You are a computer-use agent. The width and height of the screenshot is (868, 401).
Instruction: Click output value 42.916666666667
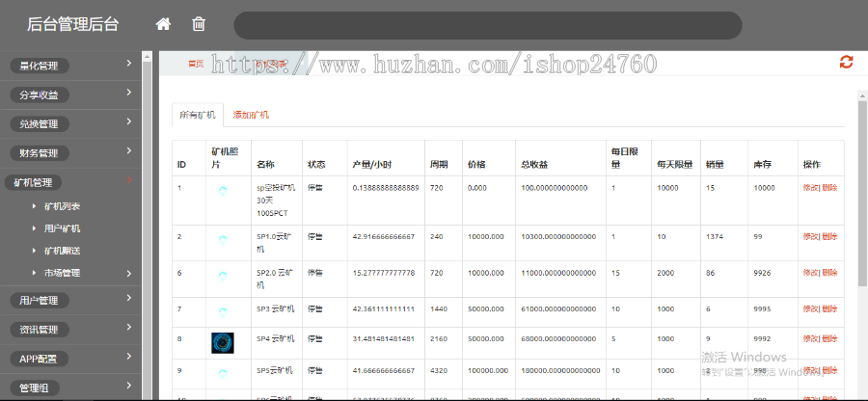(383, 236)
